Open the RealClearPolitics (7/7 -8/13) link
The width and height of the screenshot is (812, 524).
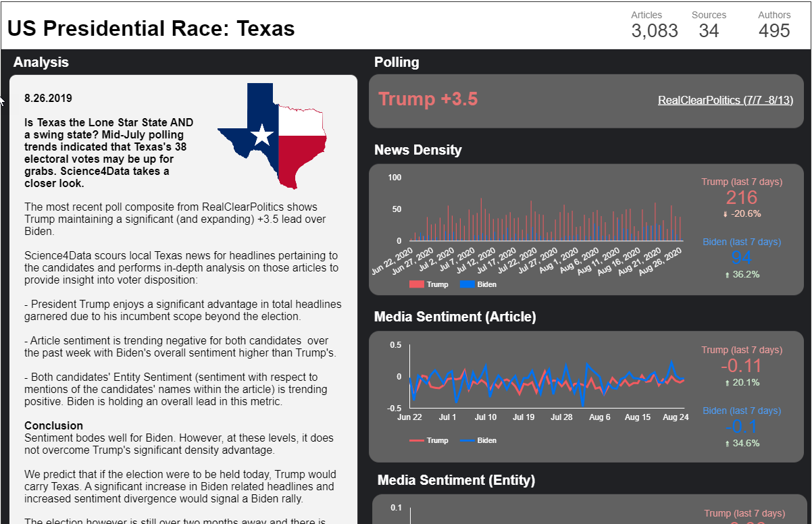726,100
